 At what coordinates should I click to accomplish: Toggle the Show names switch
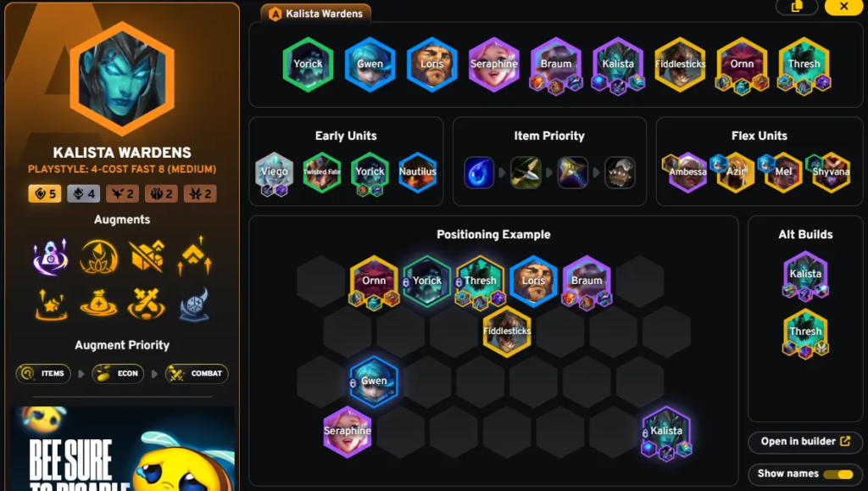click(x=838, y=474)
